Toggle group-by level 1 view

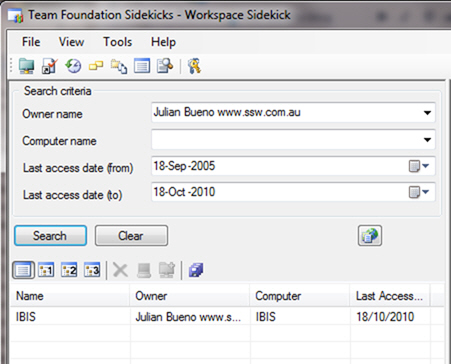(x=46, y=270)
